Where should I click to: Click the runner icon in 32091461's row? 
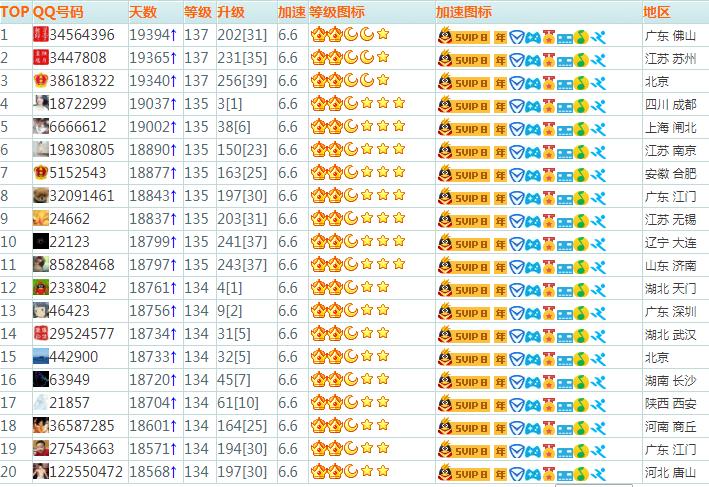(x=598, y=198)
